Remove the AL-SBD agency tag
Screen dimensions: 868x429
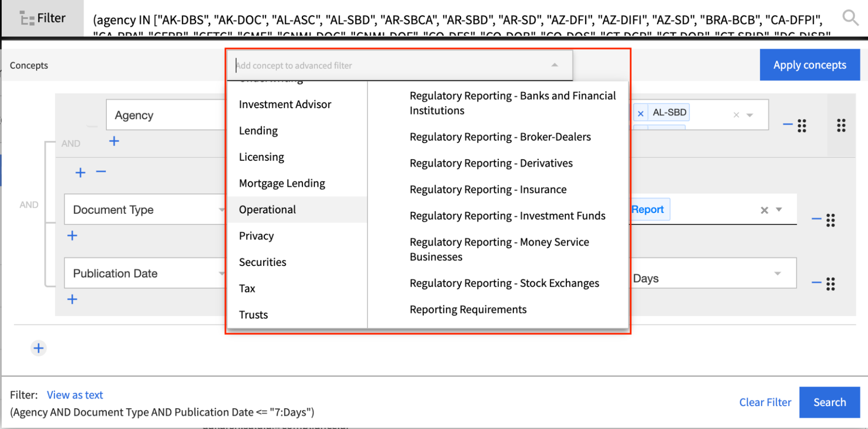pyautogui.click(x=640, y=113)
